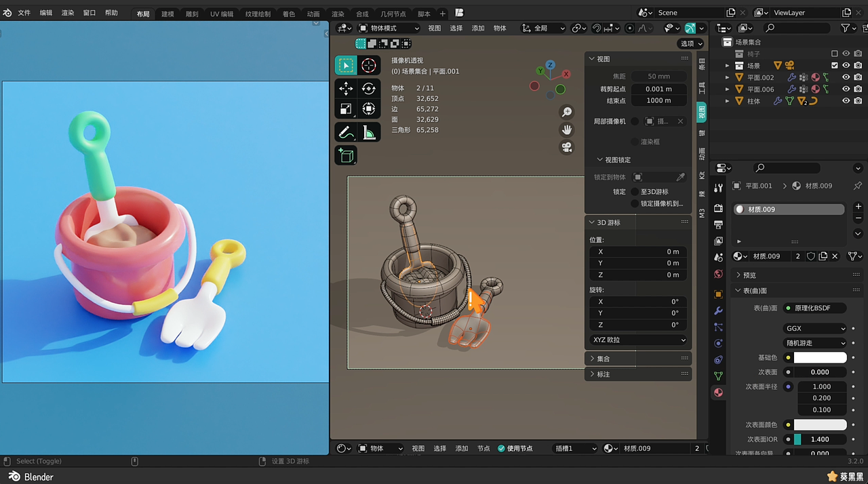Viewport: 868px width, 484px height.
Task: Open the 选项 options dropdown
Action: tap(691, 43)
